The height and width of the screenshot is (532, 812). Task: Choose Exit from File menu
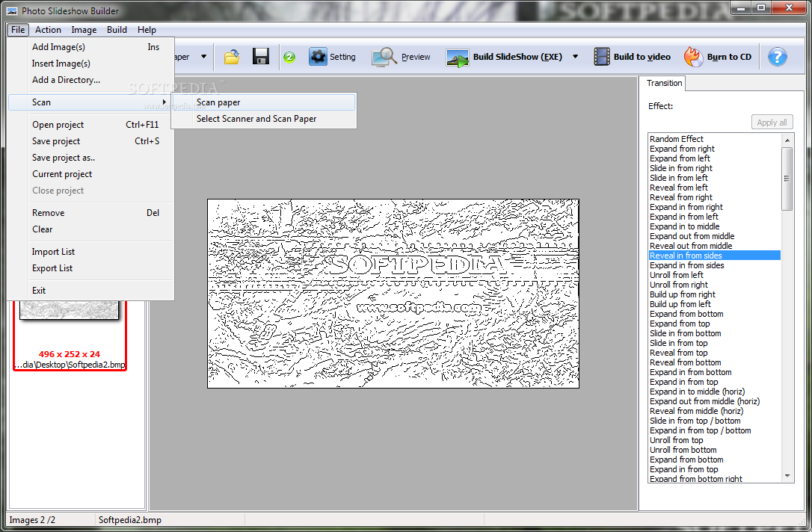tap(91, 291)
